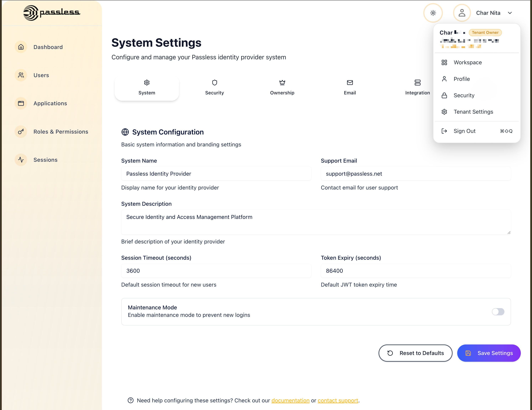The image size is (532, 410).
Task: Switch to the Security settings tab
Action: pos(214,87)
